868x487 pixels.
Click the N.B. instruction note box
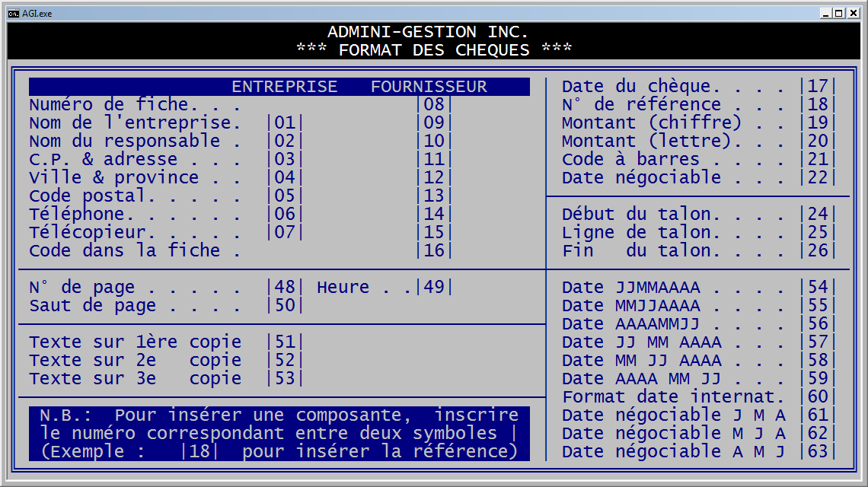pos(279,434)
